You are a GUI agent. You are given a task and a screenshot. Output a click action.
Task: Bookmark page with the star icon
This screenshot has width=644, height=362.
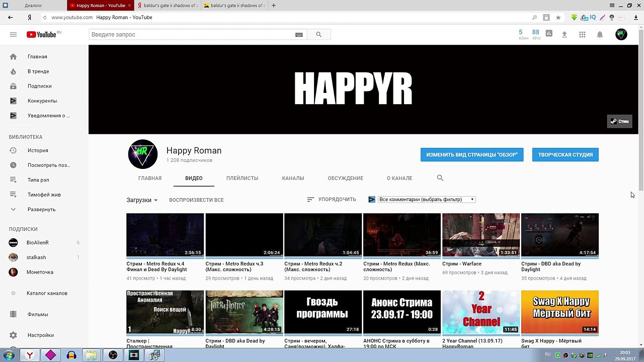558,18
